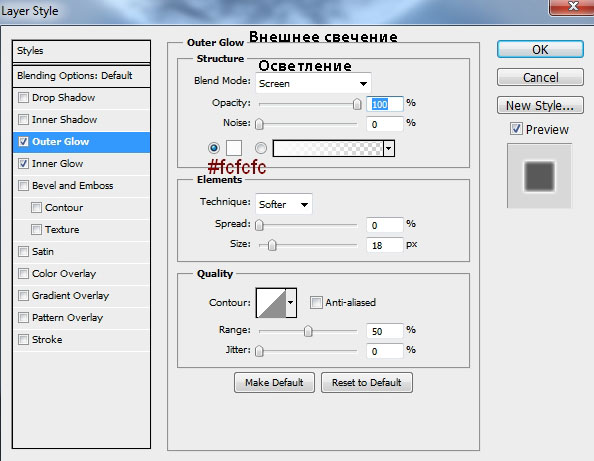Open the Stroke style row
The height and width of the screenshot is (461, 594).
tap(81, 339)
